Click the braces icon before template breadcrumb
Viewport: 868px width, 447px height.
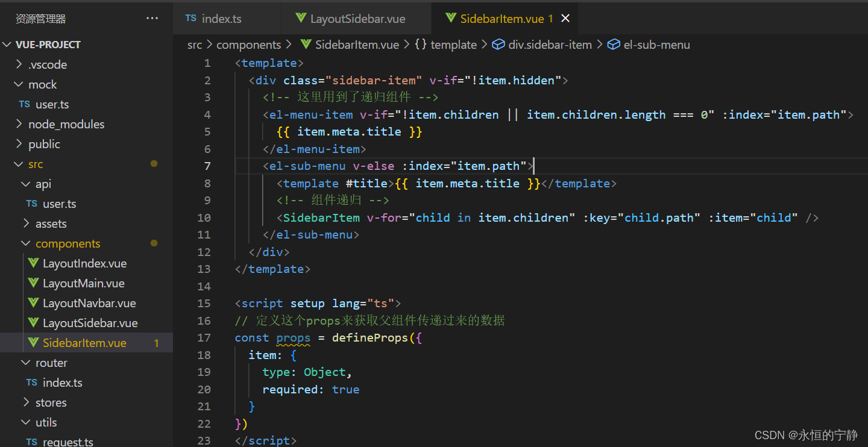coord(421,45)
